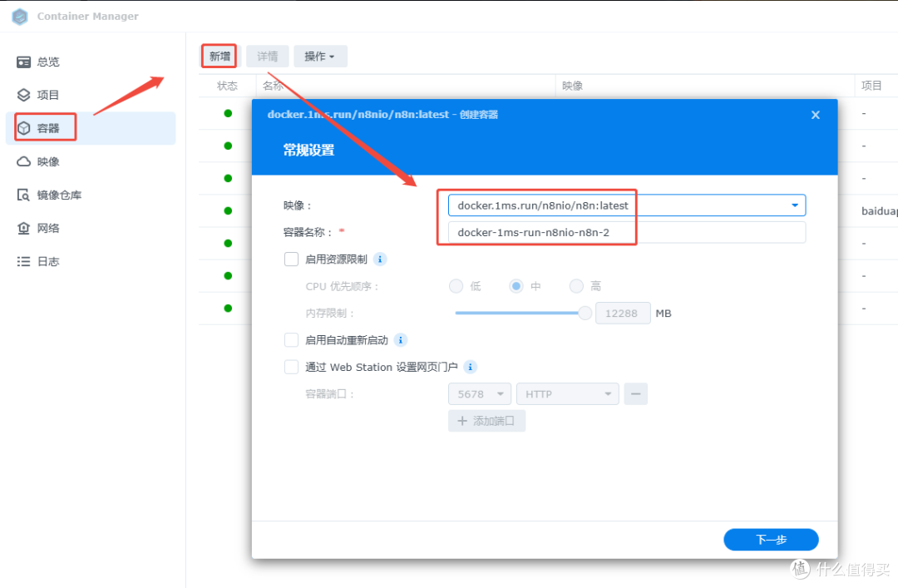The height and width of the screenshot is (588, 898).
Task: Adjust the 内存限制 memory slider
Action: coord(585,313)
